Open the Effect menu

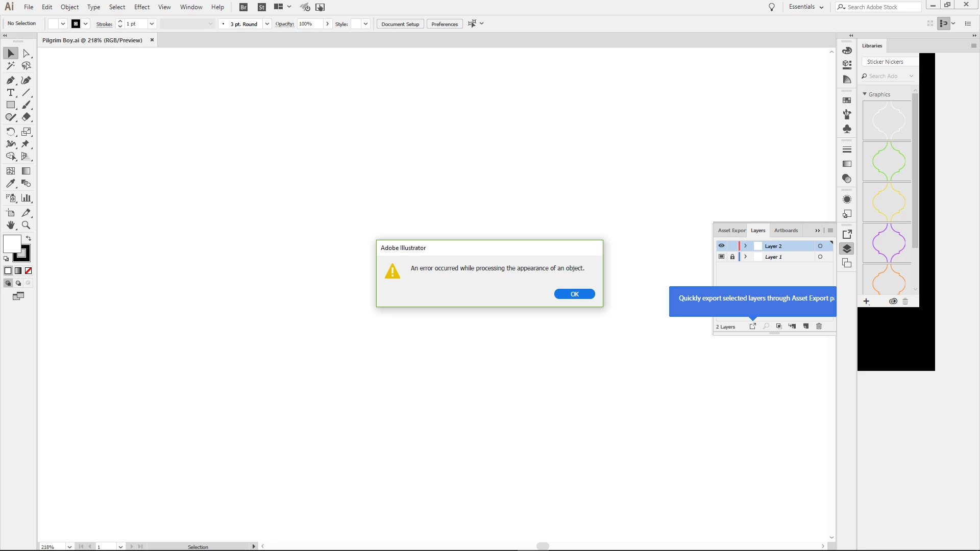pyautogui.click(x=142, y=7)
